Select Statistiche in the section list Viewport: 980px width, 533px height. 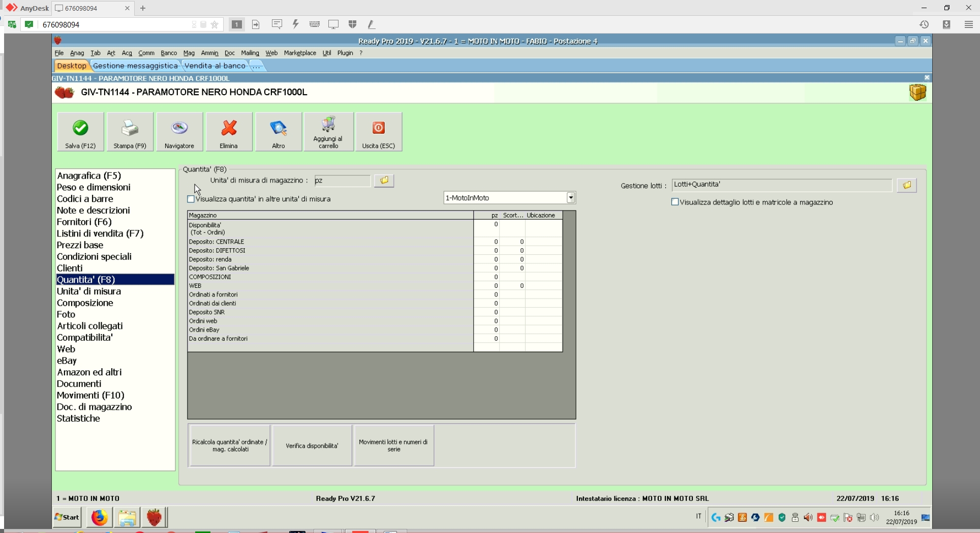(115, 419)
